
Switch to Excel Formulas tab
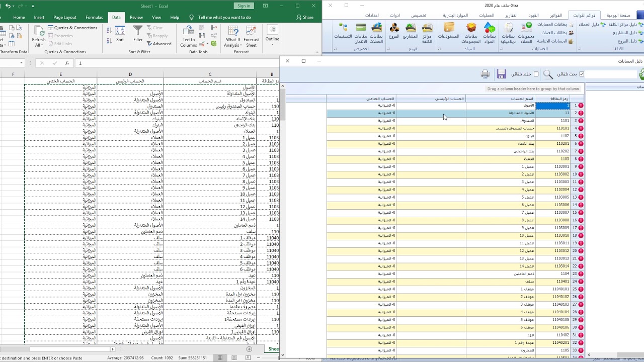click(x=94, y=17)
